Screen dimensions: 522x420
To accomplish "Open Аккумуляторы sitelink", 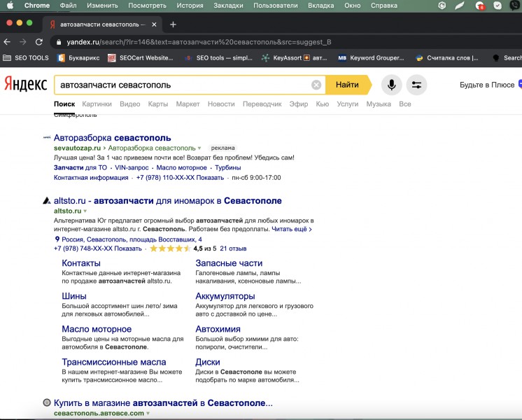I will coord(225,296).
